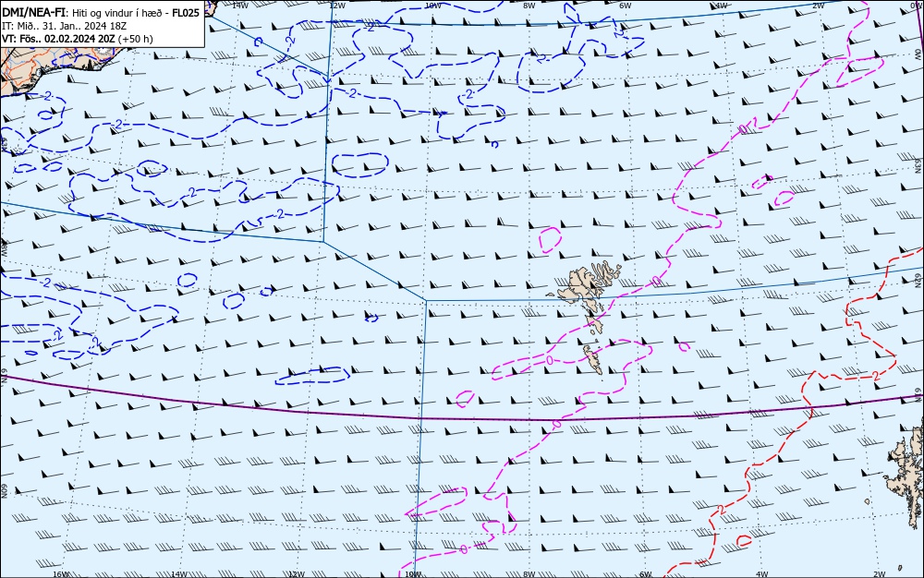Select the "FL025" flight level label

186,12
